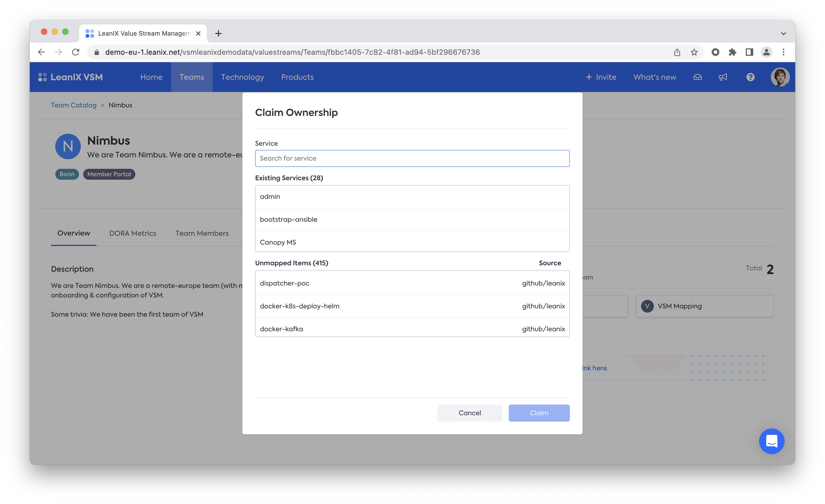
Task: Click the LeanIX VSM logo
Action: [x=71, y=77]
